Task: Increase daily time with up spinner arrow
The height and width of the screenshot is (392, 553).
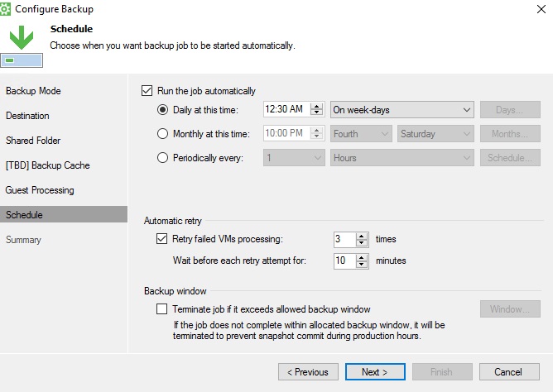Action: point(317,107)
